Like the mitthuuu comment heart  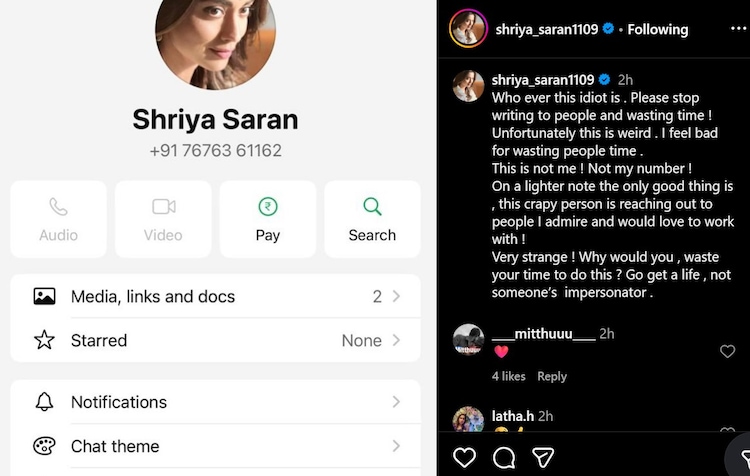727,352
